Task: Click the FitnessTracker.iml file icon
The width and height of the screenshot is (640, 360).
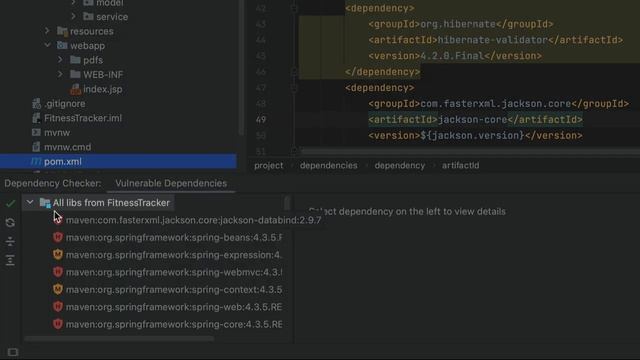Action: 36,118
